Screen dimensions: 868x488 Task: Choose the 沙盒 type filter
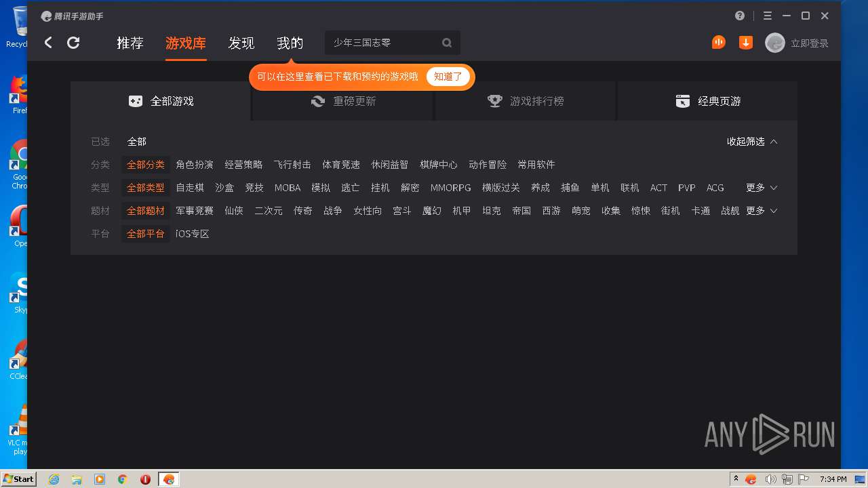pyautogui.click(x=224, y=188)
